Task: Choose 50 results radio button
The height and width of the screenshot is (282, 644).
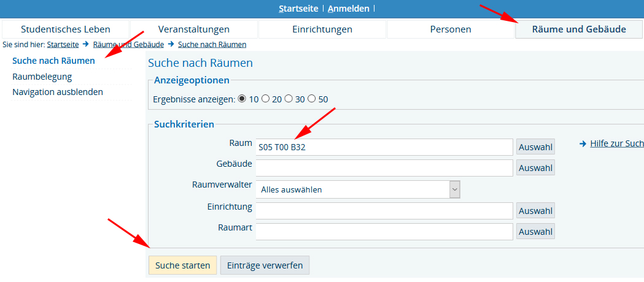Action: [x=312, y=98]
